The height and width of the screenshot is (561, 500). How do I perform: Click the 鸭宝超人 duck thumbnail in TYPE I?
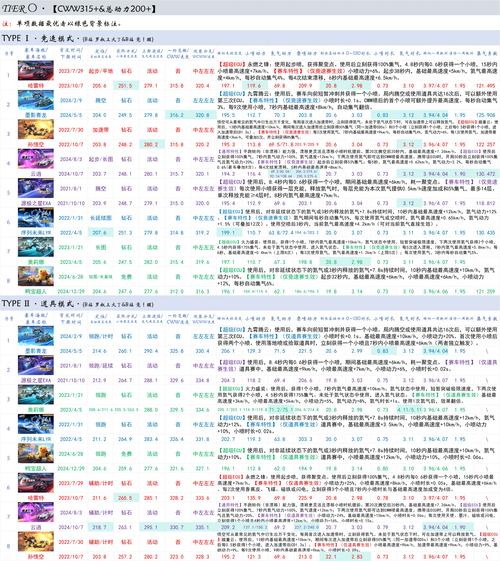(36, 276)
